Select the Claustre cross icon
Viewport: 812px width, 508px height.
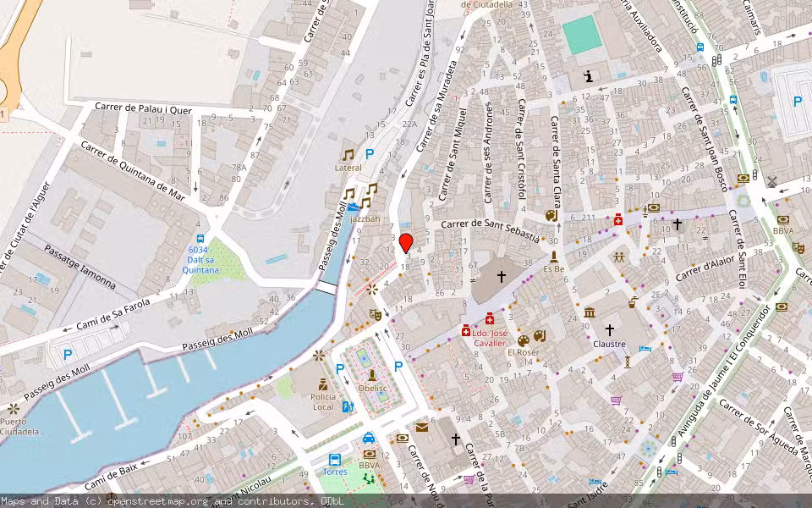[x=610, y=329]
